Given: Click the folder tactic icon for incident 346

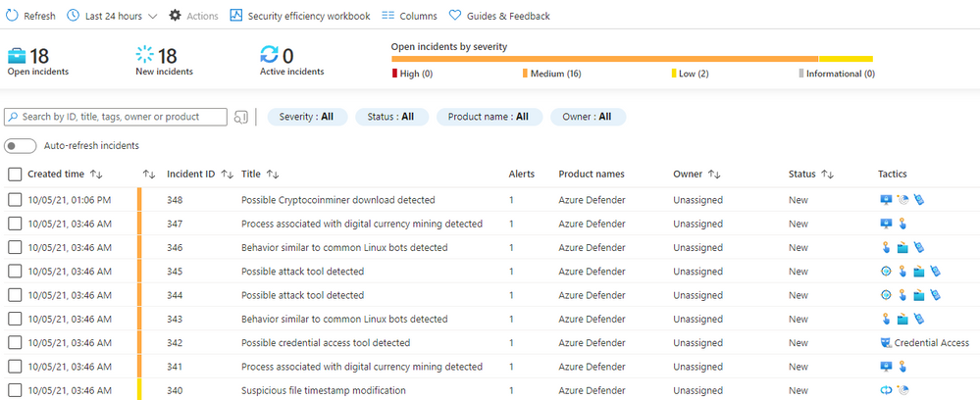Looking at the screenshot, I should [902, 247].
